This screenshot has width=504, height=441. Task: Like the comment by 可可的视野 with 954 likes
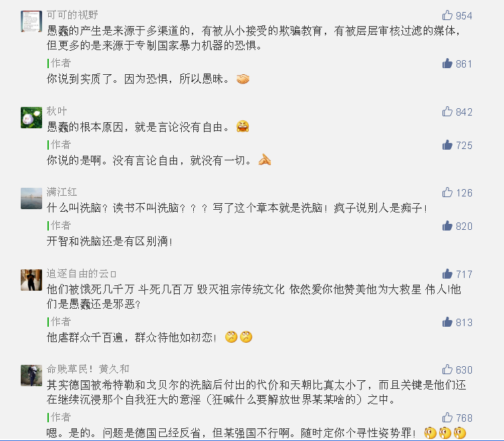coord(447,15)
